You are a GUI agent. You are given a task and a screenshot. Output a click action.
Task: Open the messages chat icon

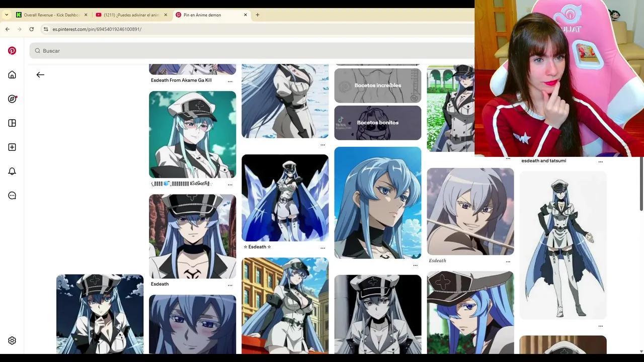12,196
